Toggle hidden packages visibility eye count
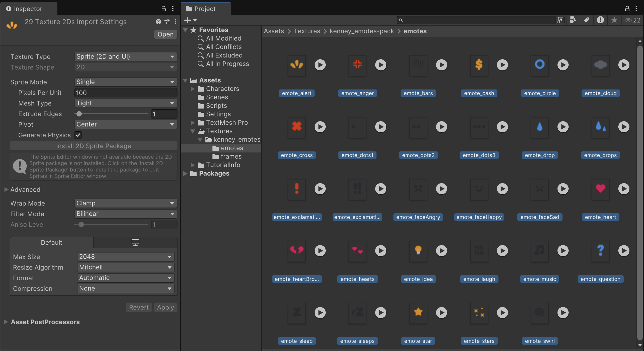Screen dimensions: 644x351 (x=633, y=20)
